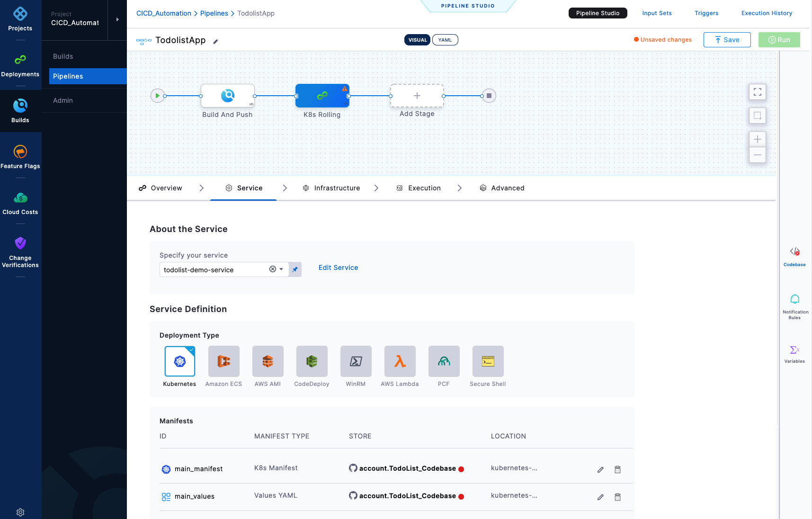Open settings gear at sidebar bottom
The image size is (812, 519).
pos(20,512)
